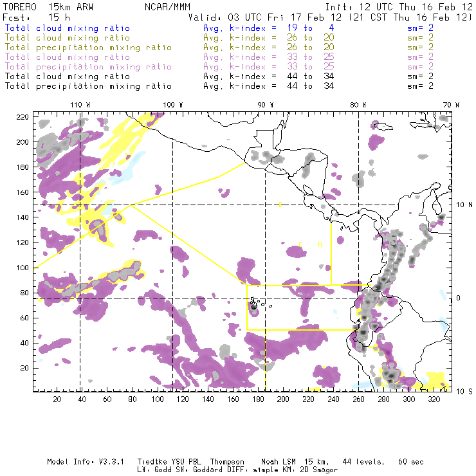Select black 'Total cloud mixing ratio' legend line
476x476 pixels.
68,77
